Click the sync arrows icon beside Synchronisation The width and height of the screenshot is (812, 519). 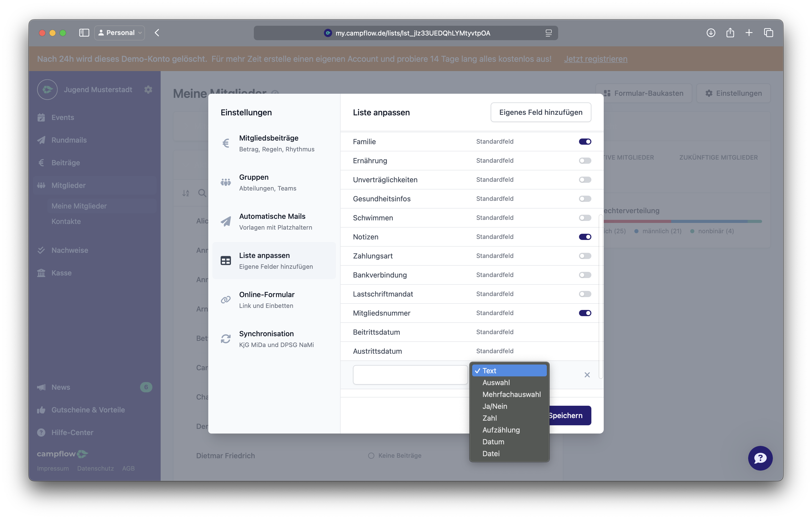pyautogui.click(x=226, y=339)
